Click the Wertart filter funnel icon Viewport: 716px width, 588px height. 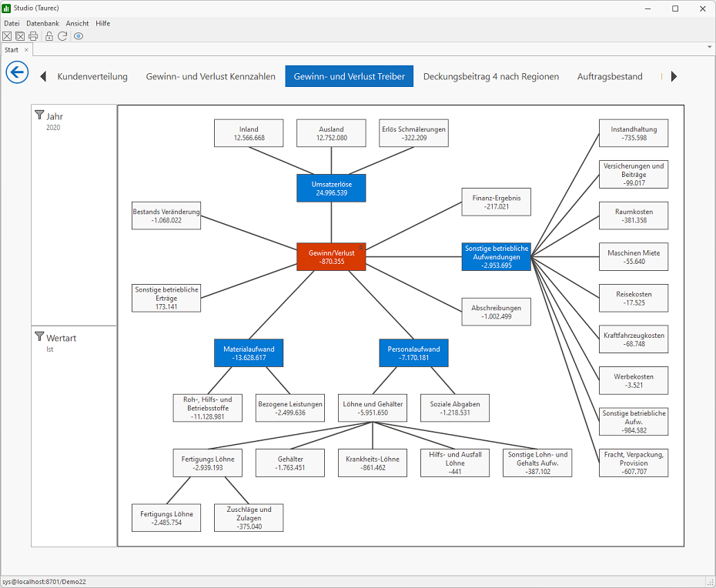click(x=39, y=337)
